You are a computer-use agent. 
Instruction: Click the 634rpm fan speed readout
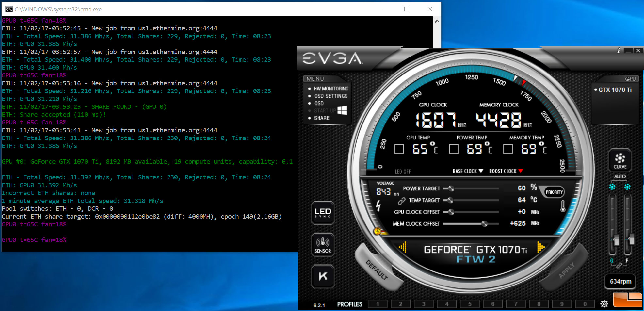[x=620, y=282]
